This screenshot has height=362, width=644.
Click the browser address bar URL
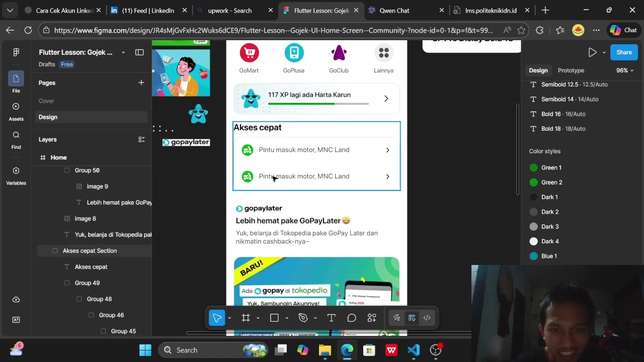273,30
